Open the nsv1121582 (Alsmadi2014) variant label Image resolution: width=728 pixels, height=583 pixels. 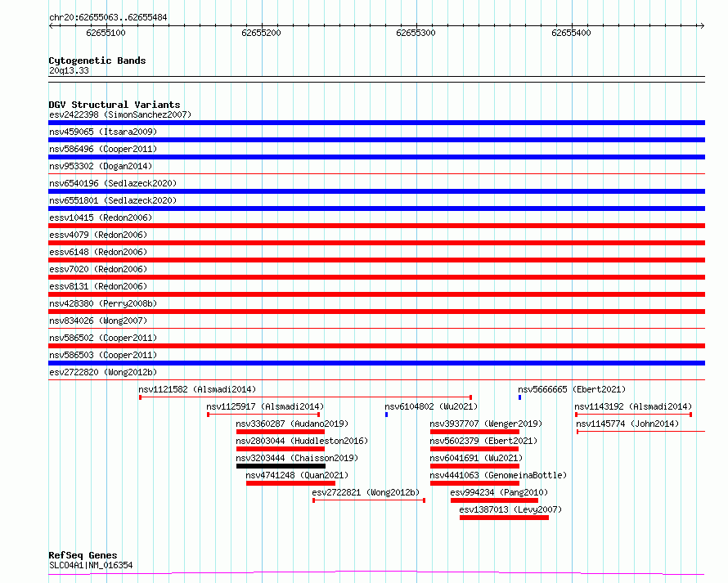point(197,389)
